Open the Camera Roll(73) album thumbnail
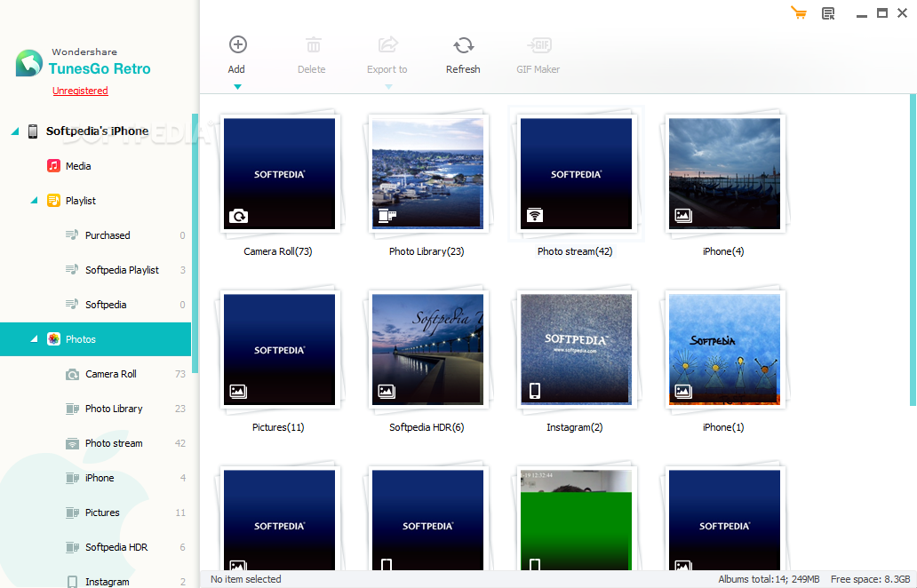 coord(280,173)
